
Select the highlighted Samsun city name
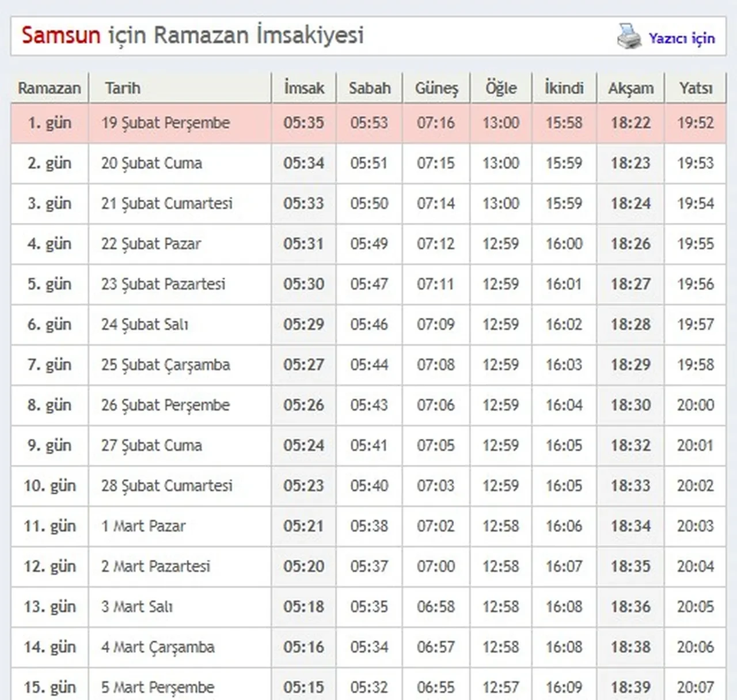point(59,35)
